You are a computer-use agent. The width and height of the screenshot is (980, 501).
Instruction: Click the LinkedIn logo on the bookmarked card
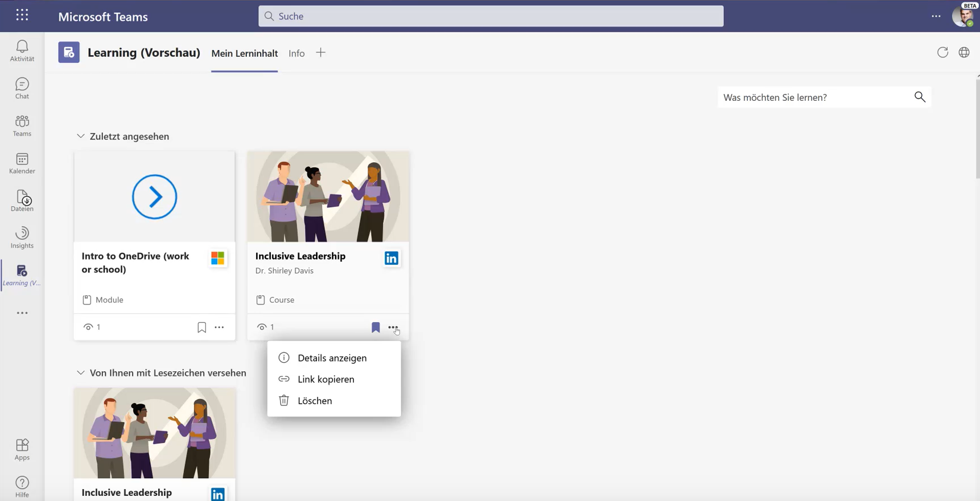point(217,494)
